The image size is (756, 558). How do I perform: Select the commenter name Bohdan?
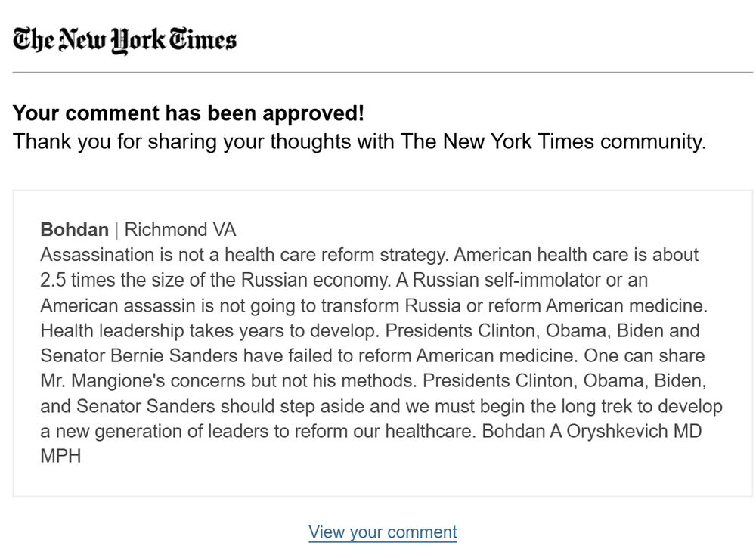(x=75, y=230)
